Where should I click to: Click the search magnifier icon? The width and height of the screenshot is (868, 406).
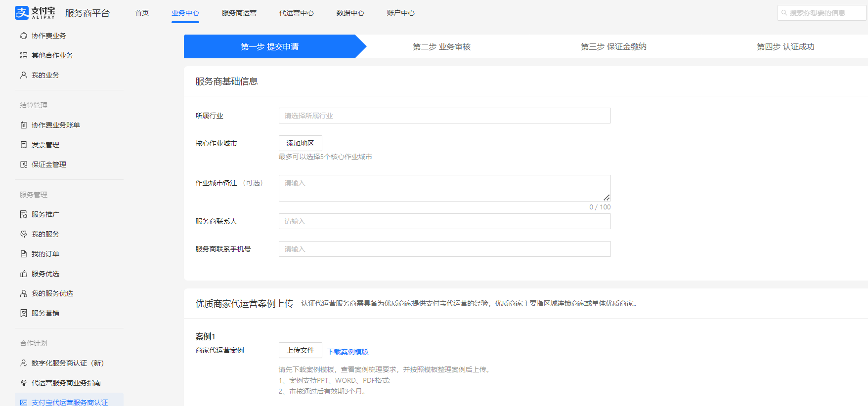784,13
